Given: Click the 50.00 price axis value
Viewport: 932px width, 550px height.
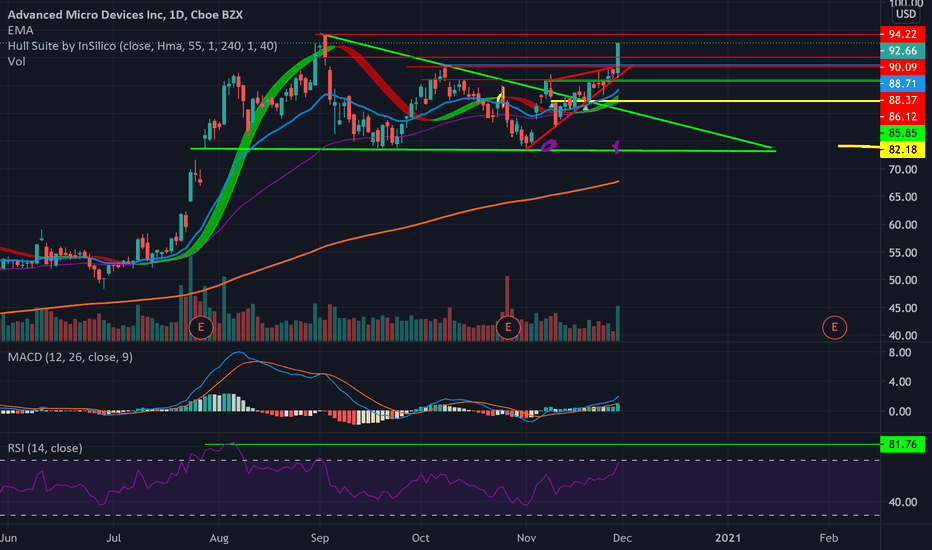Looking at the screenshot, I should pos(903,280).
